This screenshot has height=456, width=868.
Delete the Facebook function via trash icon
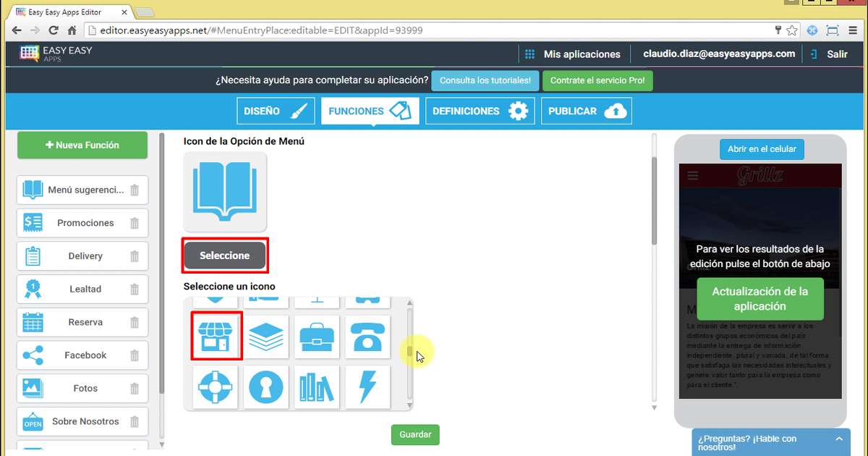135,355
